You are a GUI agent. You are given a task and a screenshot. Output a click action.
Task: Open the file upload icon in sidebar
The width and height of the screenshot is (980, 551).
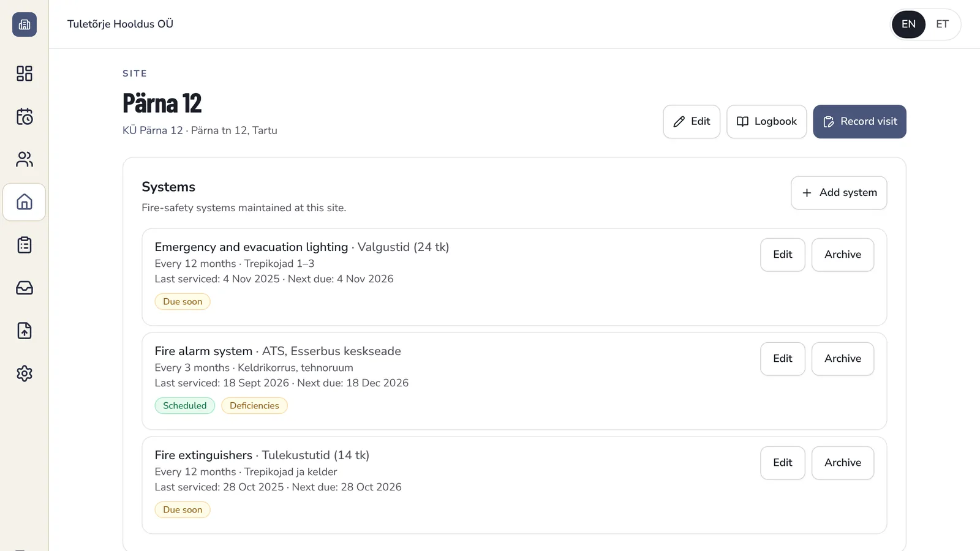pyautogui.click(x=24, y=331)
